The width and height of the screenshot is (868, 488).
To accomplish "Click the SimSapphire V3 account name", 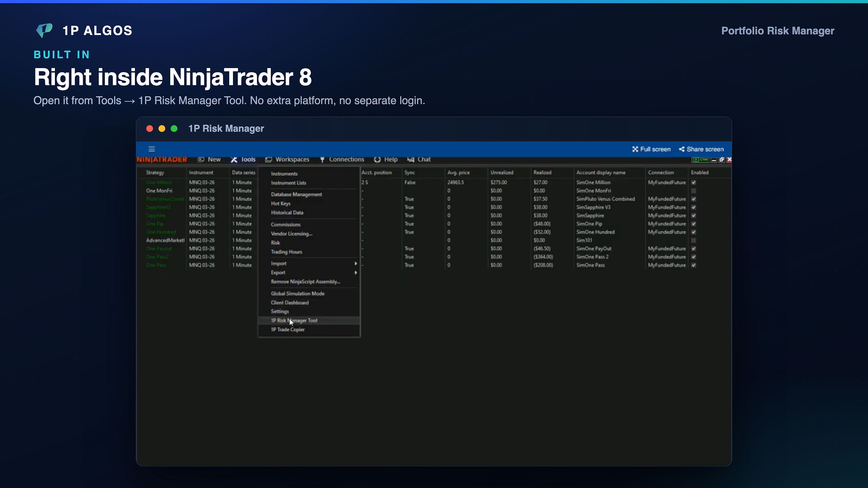I will (x=593, y=207).
